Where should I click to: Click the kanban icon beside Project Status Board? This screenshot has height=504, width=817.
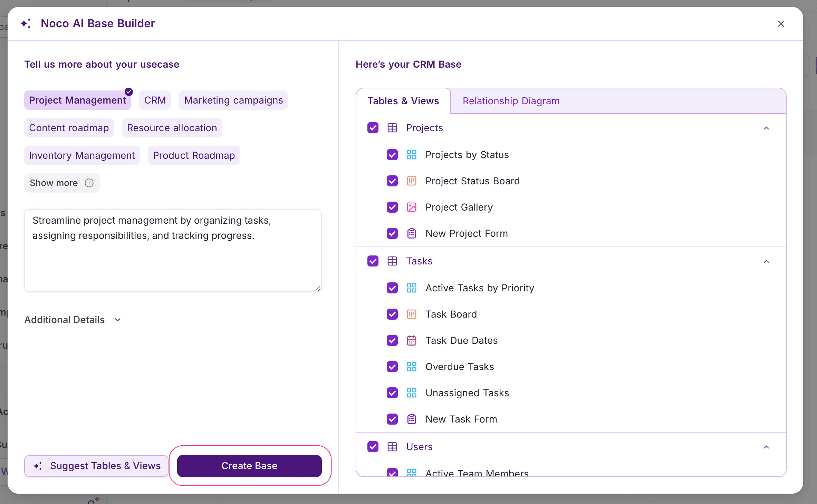(411, 181)
